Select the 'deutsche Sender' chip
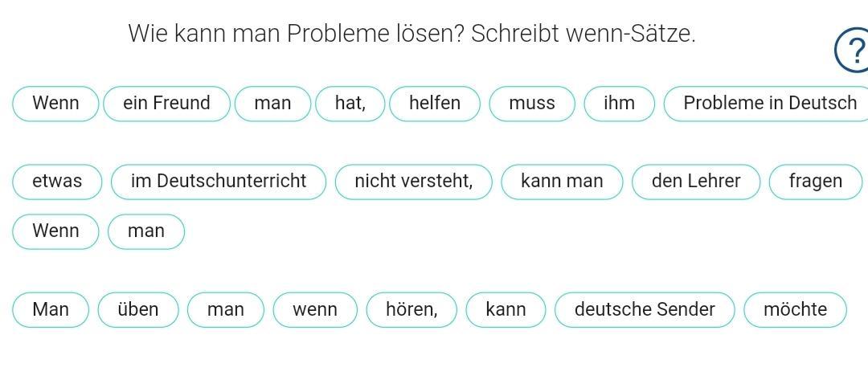The width and height of the screenshot is (868, 384). point(645,310)
